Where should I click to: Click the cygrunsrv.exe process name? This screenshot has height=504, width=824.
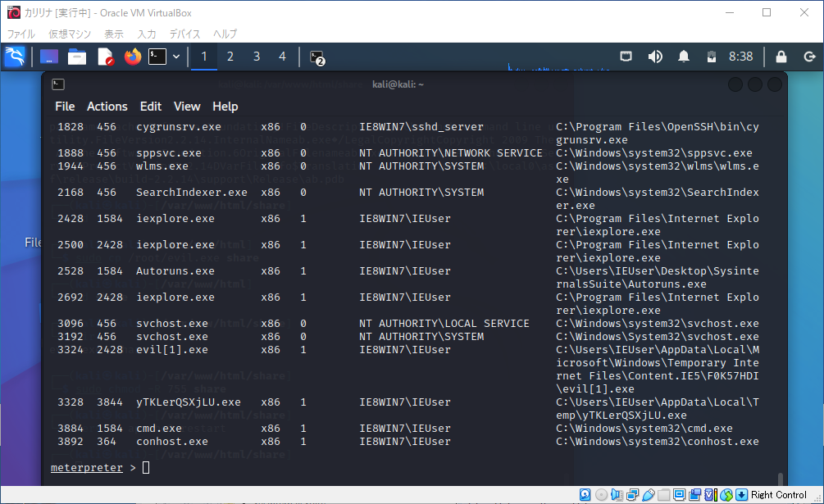(179, 127)
